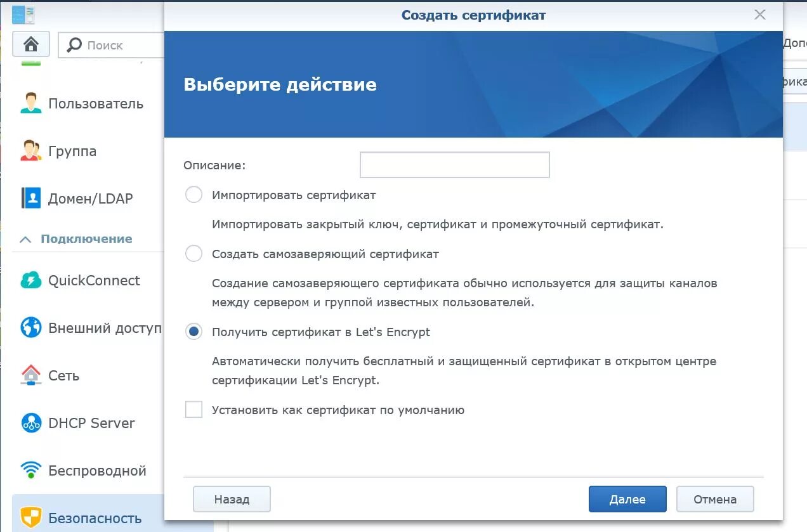Viewport: 807px width, 532px height.
Task: Open the Домен/LDAP icon
Action: click(30, 198)
